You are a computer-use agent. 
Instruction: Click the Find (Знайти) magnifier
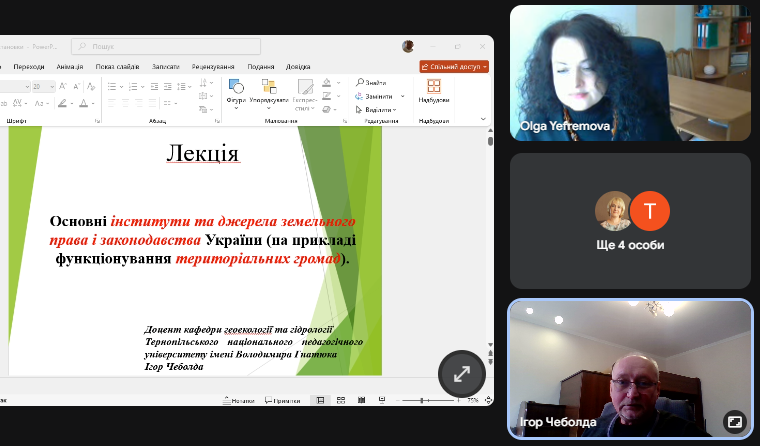[371, 82]
